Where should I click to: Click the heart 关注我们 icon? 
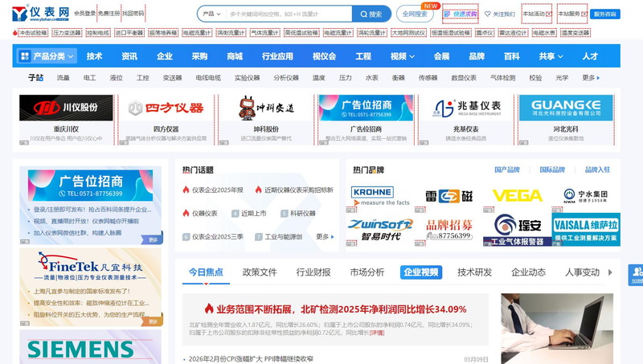tap(488, 14)
